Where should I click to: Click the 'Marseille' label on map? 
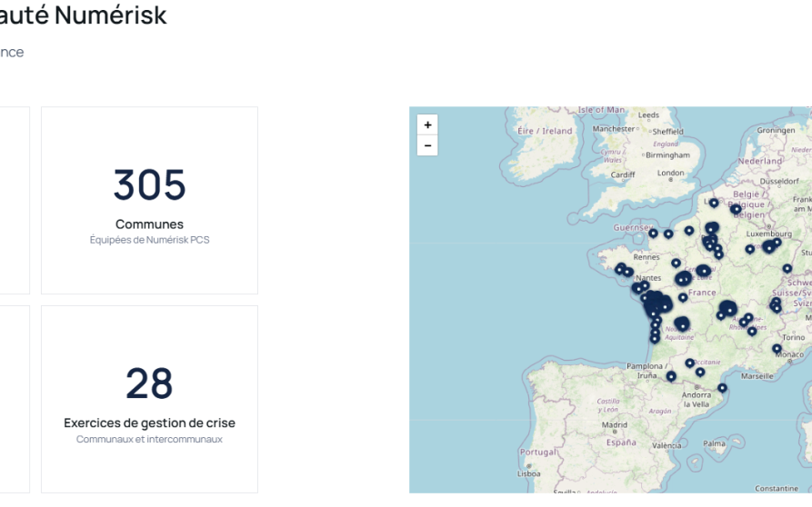[x=757, y=376]
